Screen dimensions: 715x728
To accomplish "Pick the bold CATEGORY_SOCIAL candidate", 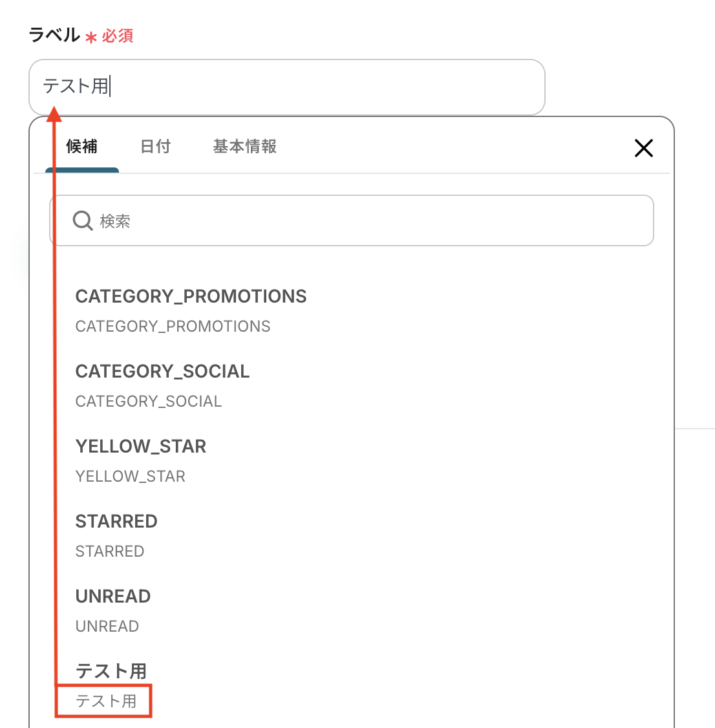I will tap(162, 371).
